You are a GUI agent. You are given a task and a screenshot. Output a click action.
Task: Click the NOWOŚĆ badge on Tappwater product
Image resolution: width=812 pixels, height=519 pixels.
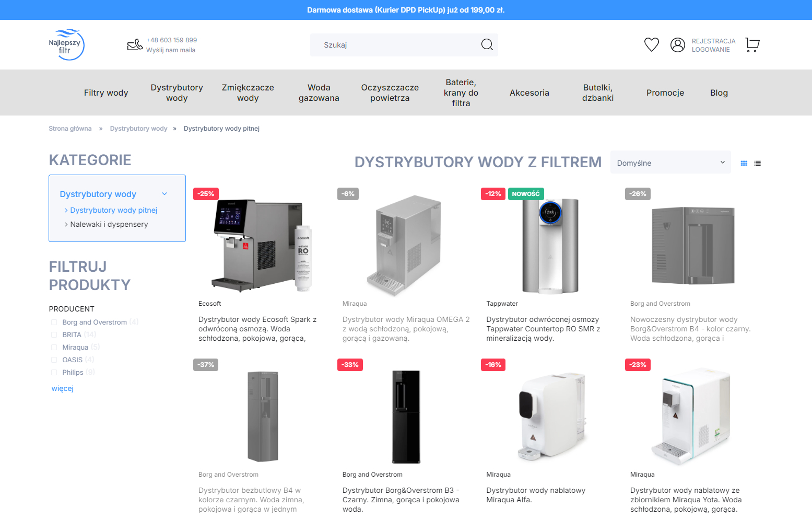point(526,194)
